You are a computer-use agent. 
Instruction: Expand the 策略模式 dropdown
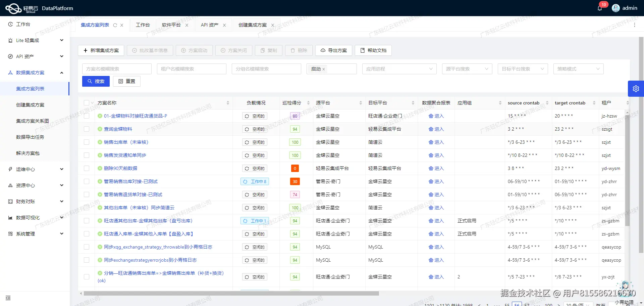pyautogui.click(x=578, y=69)
